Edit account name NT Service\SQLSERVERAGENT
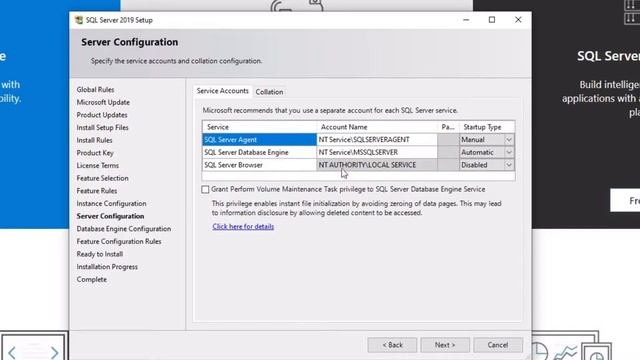Screen dimensions: 640x360 (377, 140)
